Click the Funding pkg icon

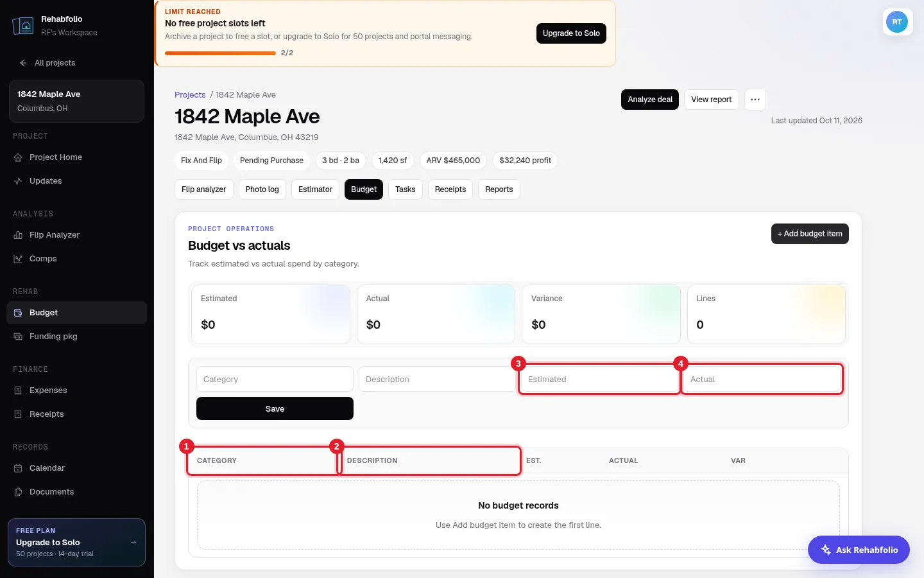(x=18, y=337)
